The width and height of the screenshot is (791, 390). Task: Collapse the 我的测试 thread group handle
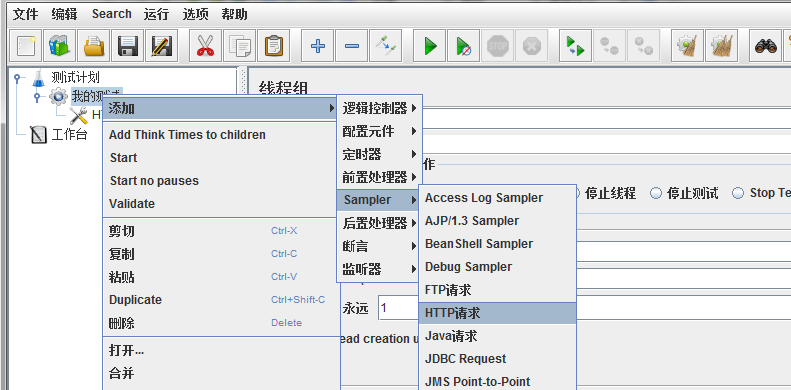tap(37, 96)
